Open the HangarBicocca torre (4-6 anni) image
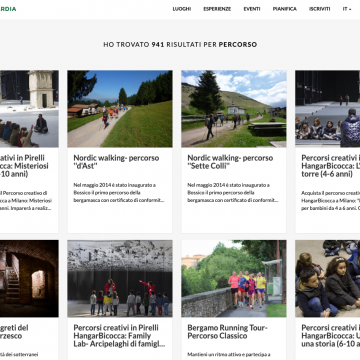The height and width of the screenshot is (360, 360). click(327, 109)
